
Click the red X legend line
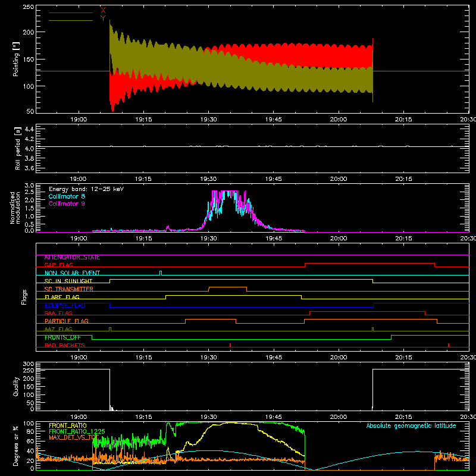pyautogui.click(x=70, y=12)
